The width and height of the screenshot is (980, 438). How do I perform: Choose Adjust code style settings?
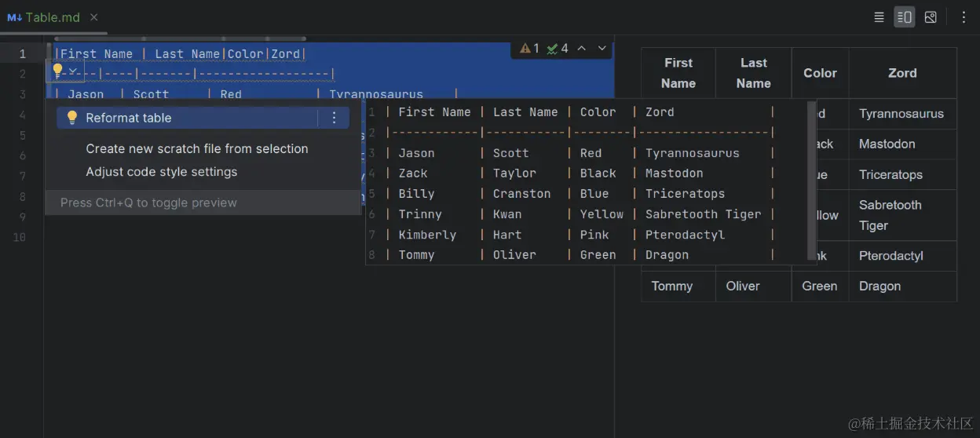click(x=161, y=171)
